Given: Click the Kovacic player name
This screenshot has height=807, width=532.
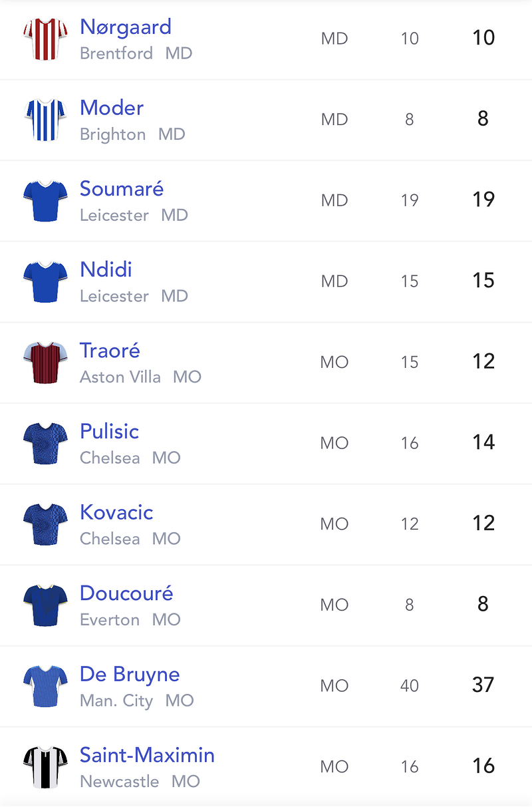Looking at the screenshot, I should 116,512.
